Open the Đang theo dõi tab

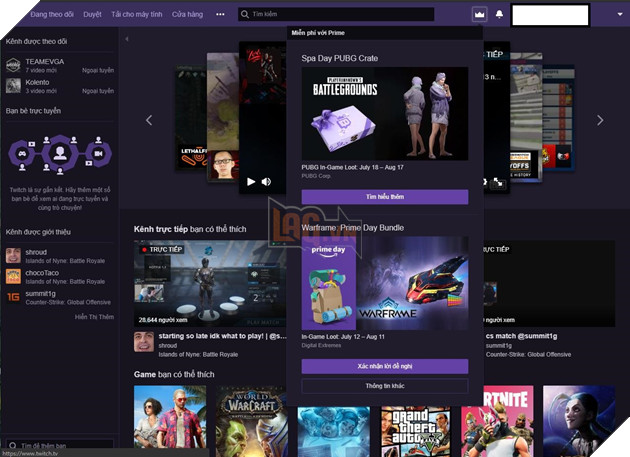click(52, 14)
